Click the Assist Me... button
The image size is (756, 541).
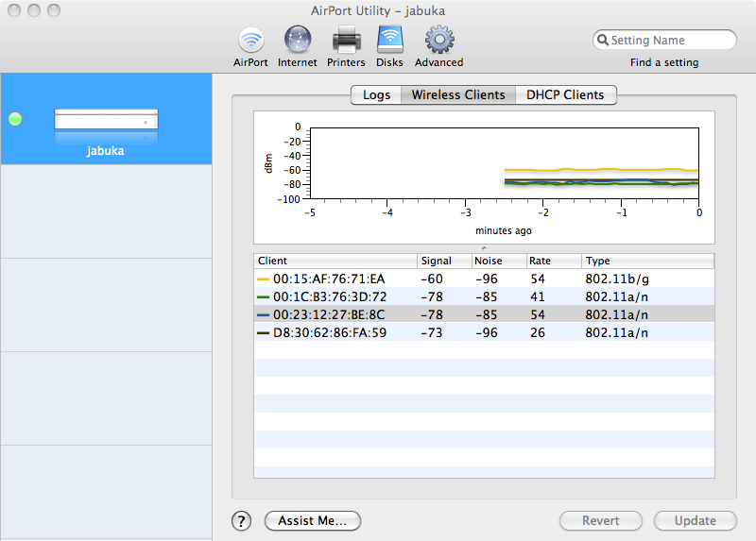(313, 521)
